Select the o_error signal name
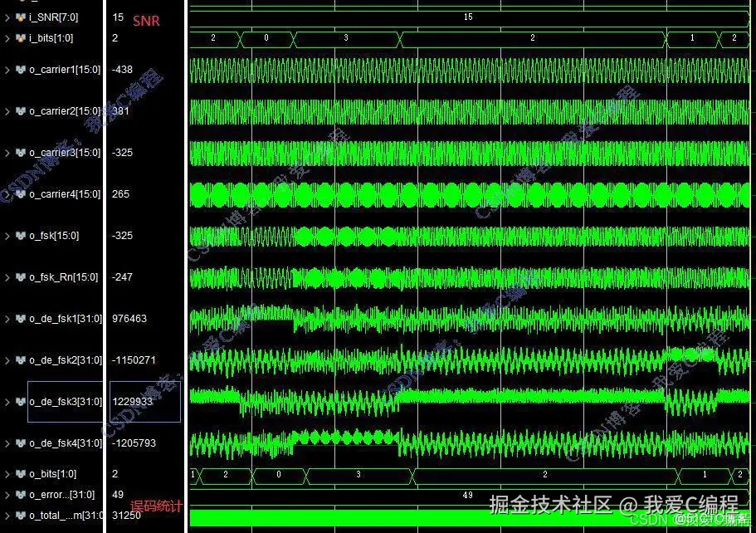 click(x=61, y=495)
